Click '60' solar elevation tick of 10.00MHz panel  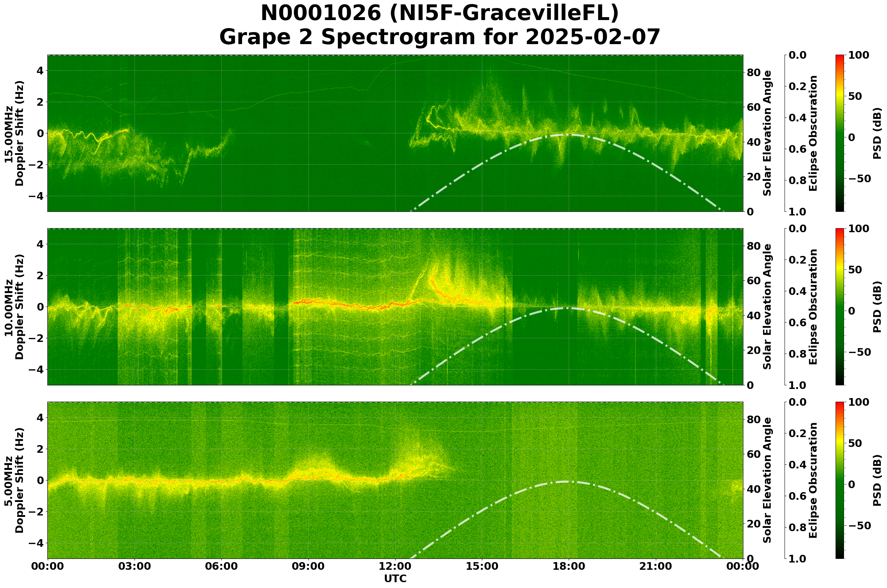click(x=754, y=281)
